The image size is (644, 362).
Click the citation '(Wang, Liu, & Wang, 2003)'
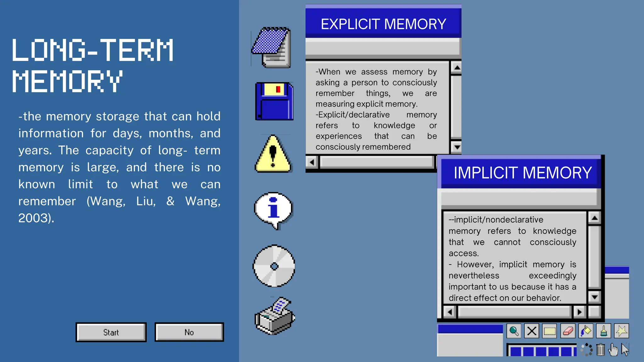click(119, 210)
